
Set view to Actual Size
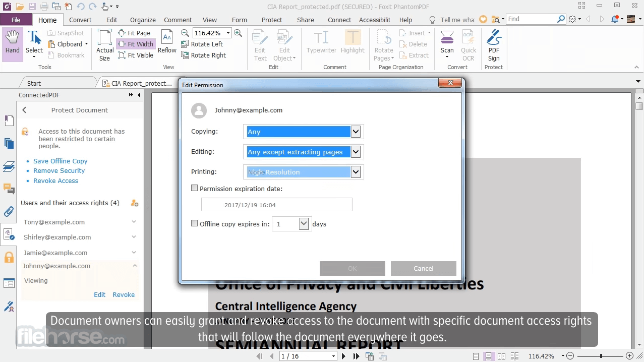(x=104, y=45)
